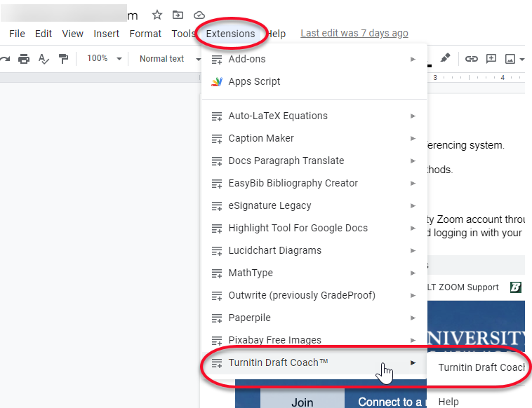Star the document with the star icon
This screenshot has height=408, width=532.
[157, 15]
